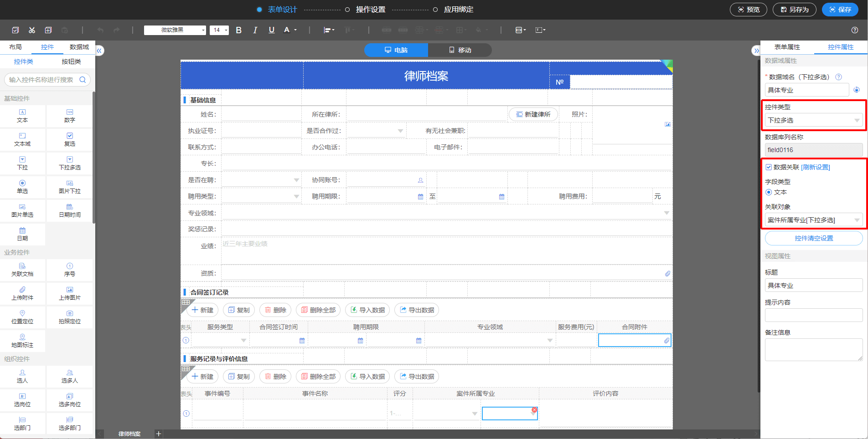Click the 姓名 input field
Image resolution: width=868 pixels, height=439 pixels.
pyautogui.click(x=261, y=114)
